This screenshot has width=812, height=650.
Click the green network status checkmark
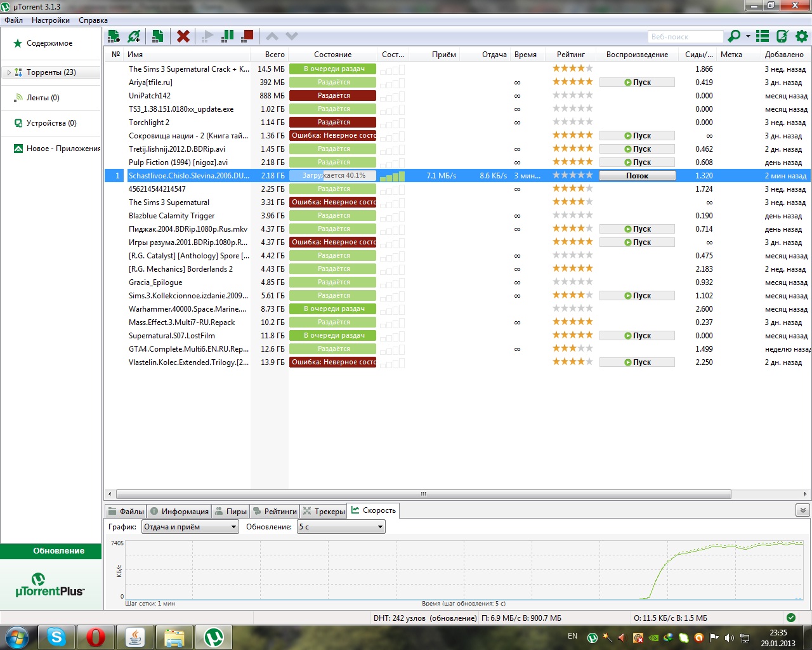(790, 618)
